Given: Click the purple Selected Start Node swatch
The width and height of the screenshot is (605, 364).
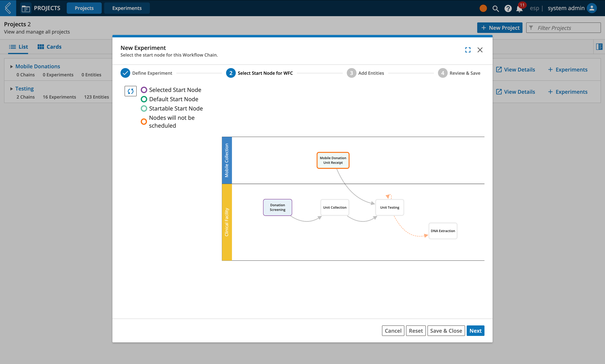Looking at the screenshot, I should pos(144,90).
